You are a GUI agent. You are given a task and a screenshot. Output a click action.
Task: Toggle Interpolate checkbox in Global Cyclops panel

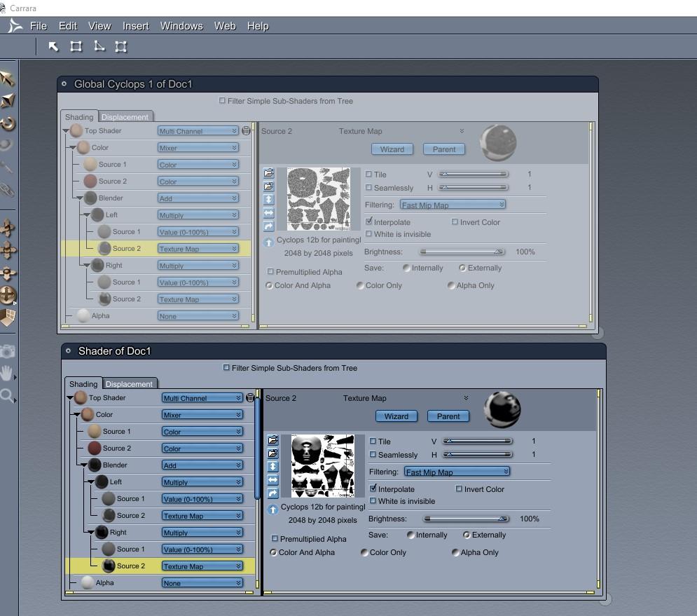point(368,221)
